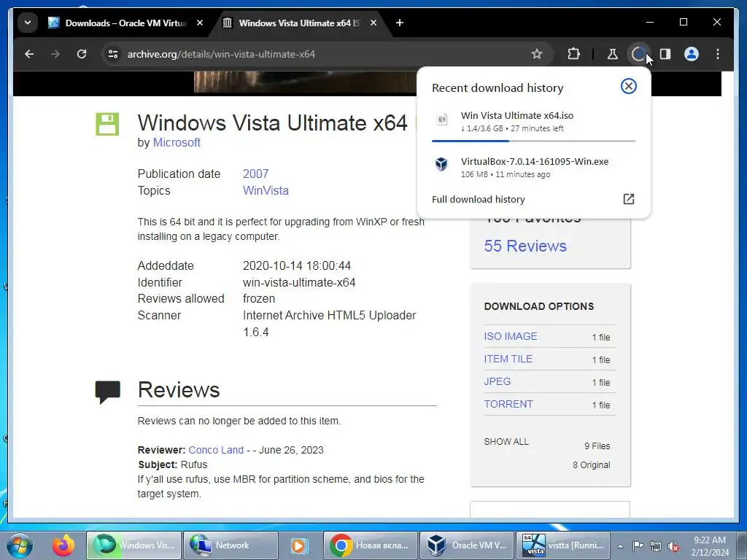Close the Downloads – Oracle VM VirtualBox tab

coord(200,23)
